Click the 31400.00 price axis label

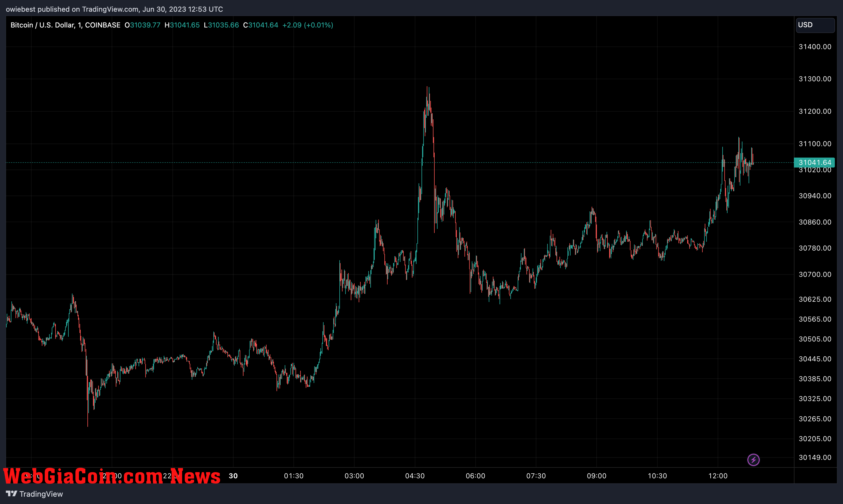click(x=815, y=47)
